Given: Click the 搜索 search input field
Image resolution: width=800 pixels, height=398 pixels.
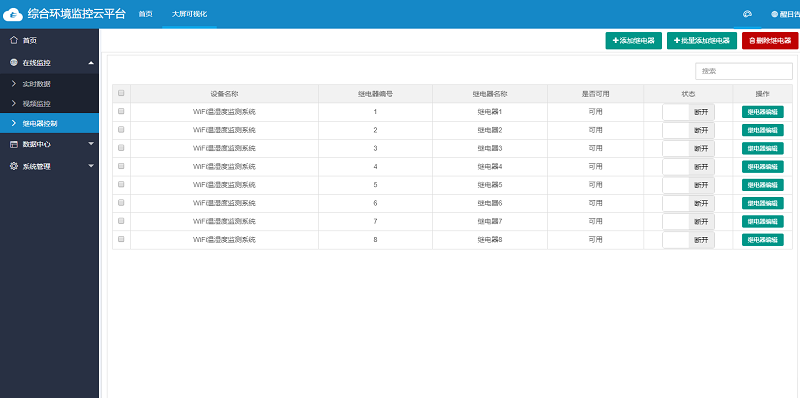Looking at the screenshot, I should pyautogui.click(x=743, y=71).
